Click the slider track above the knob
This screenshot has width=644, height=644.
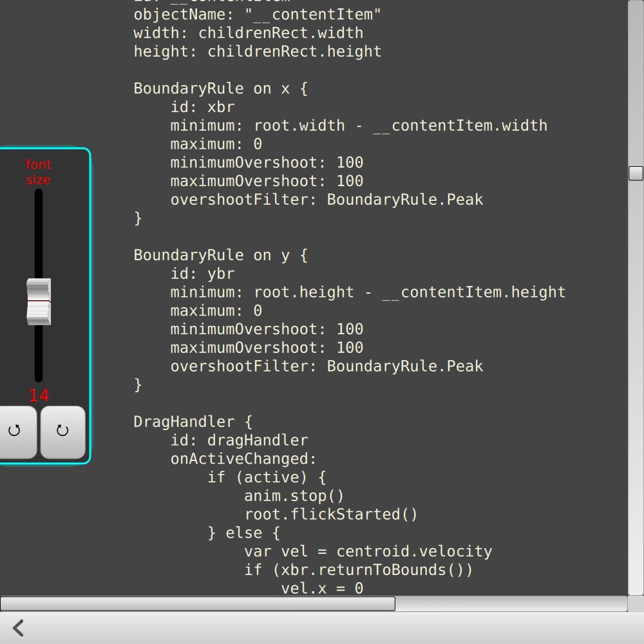pos(39,232)
